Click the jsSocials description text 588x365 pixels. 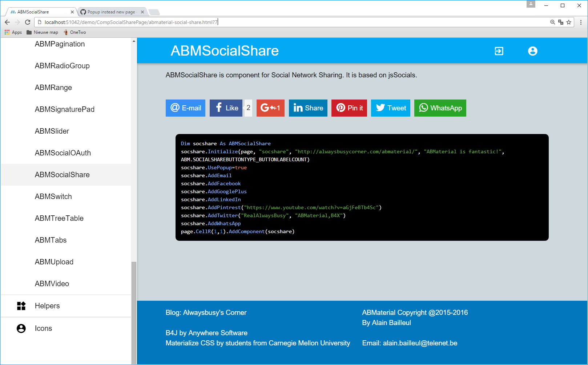(x=291, y=75)
